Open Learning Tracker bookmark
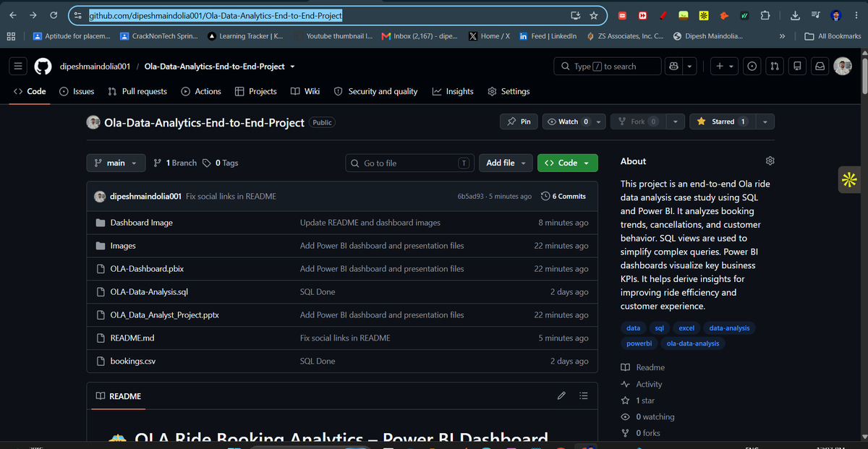868x449 pixels. [x=245, y=36]
